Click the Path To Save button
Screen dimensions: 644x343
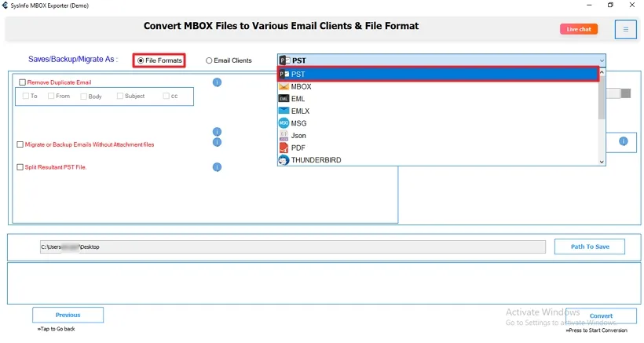pyautogui.click(x=590, y=246)
